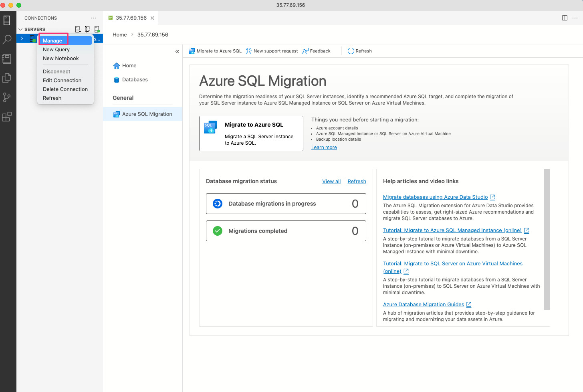Collapse the SERVERS section
Screen dimensions: 583x392
[20, 29]
